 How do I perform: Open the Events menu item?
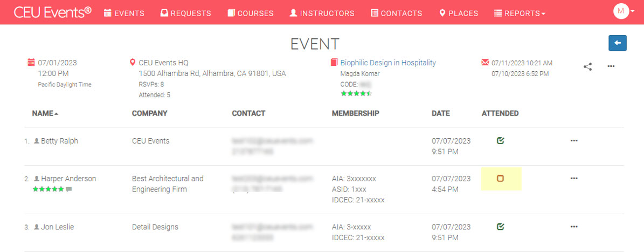click(x=124, y=13)
